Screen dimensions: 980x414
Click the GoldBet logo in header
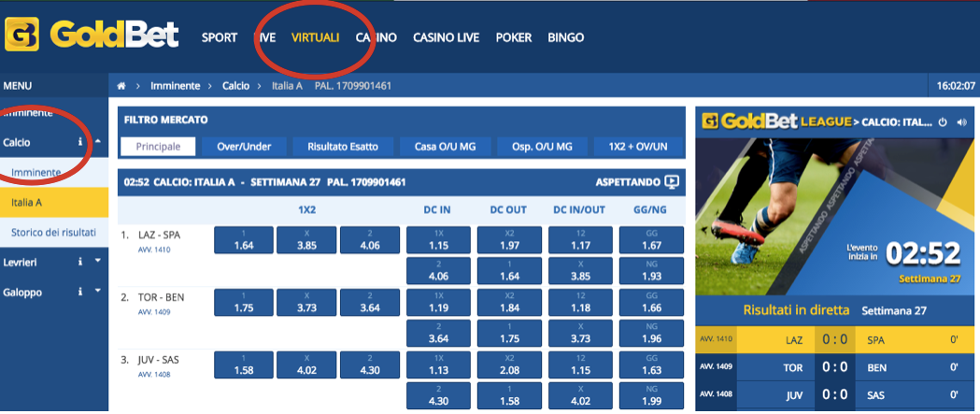pos(92,35)
